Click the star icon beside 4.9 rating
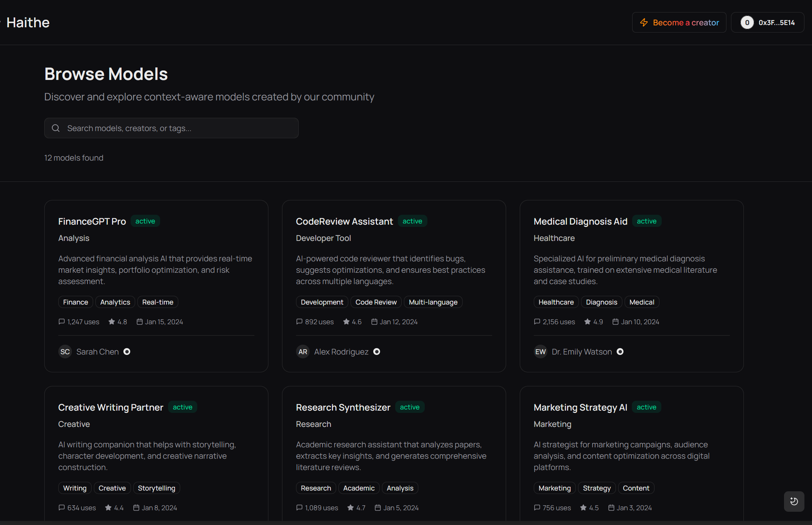This screenshot has height=525, width=812. [588, 322]
